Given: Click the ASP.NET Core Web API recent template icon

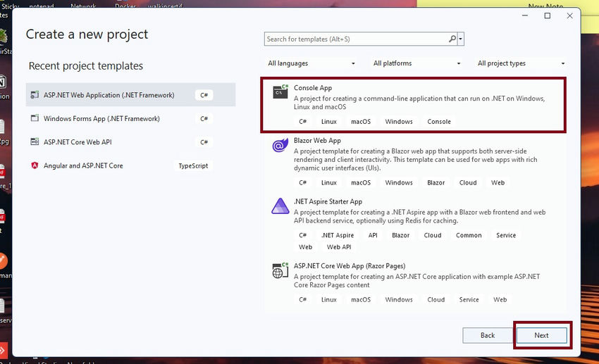Looking at the screenshot, I should (35, 142).
